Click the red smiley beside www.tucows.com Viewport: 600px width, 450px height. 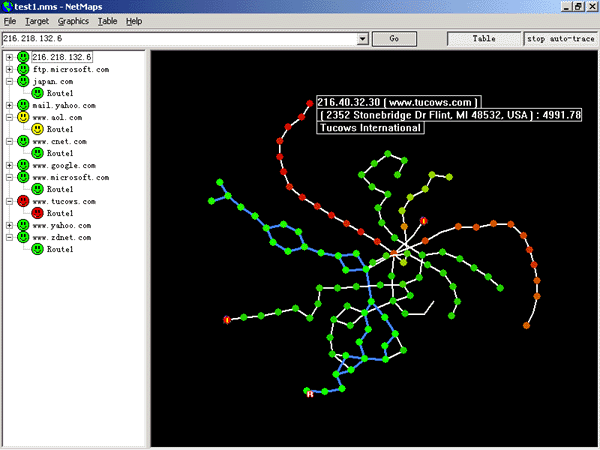tap(23, 201)
